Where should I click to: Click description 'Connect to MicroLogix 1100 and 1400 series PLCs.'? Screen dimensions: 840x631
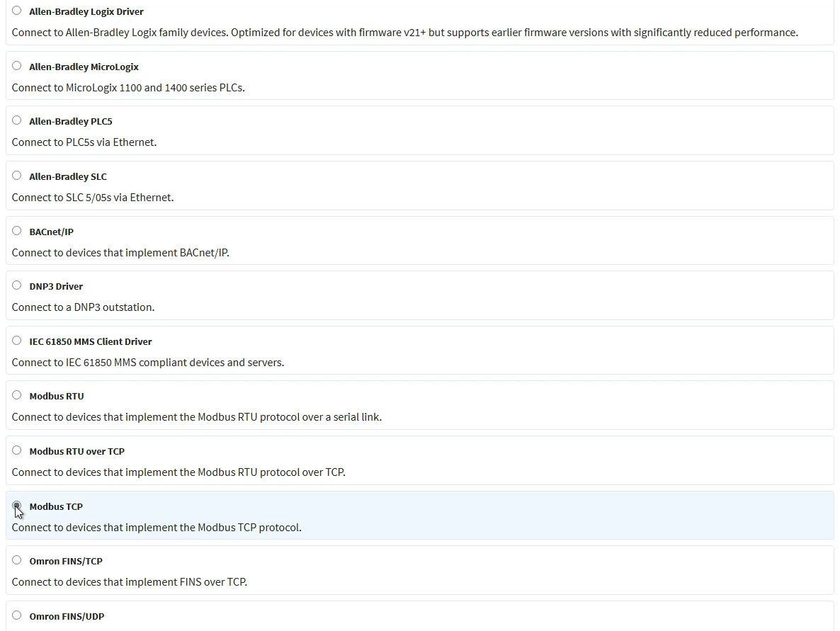coord(129,88)
